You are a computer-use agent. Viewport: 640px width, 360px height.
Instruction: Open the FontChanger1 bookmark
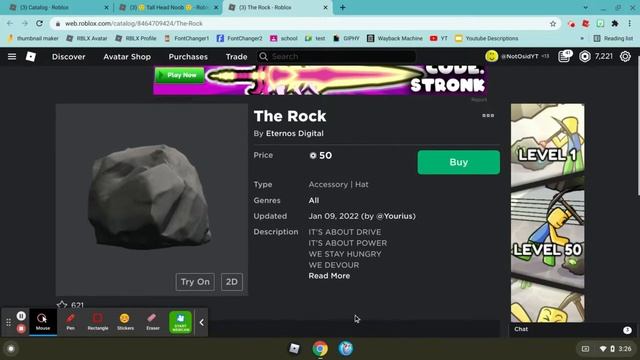pos(187,38)
